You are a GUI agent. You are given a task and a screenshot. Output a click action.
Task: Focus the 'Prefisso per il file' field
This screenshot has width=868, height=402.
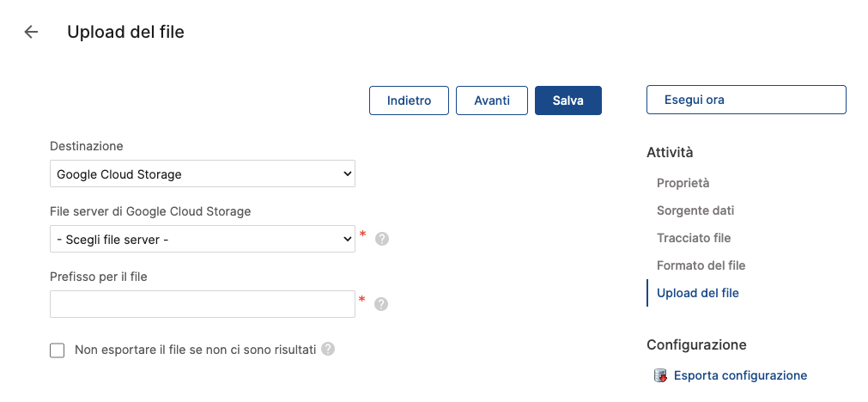tap(203, 304)
